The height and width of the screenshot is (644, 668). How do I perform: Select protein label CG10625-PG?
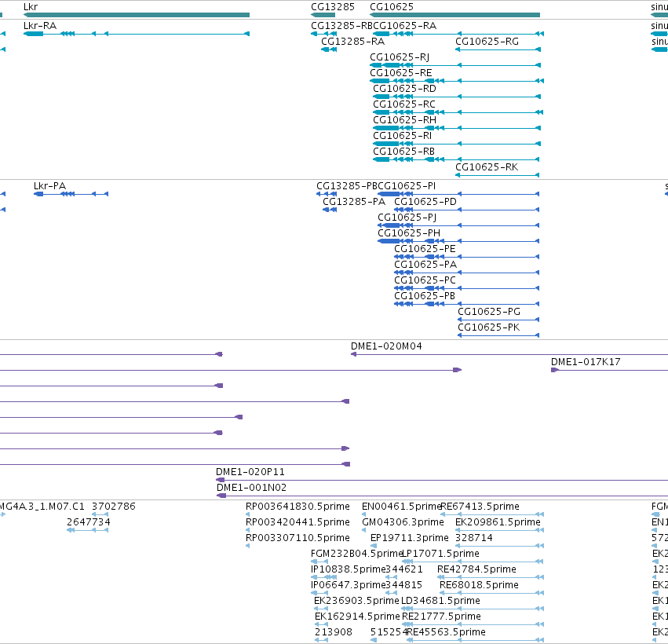point(489,312)
